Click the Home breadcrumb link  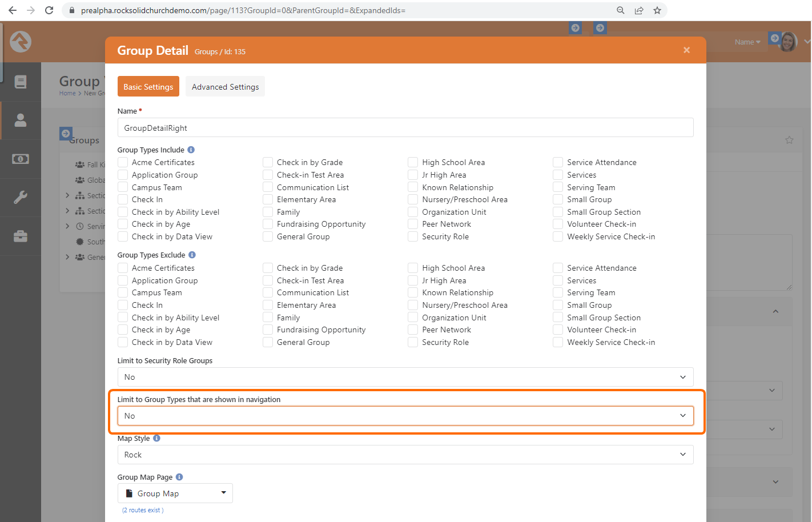(x=67, y=93)
